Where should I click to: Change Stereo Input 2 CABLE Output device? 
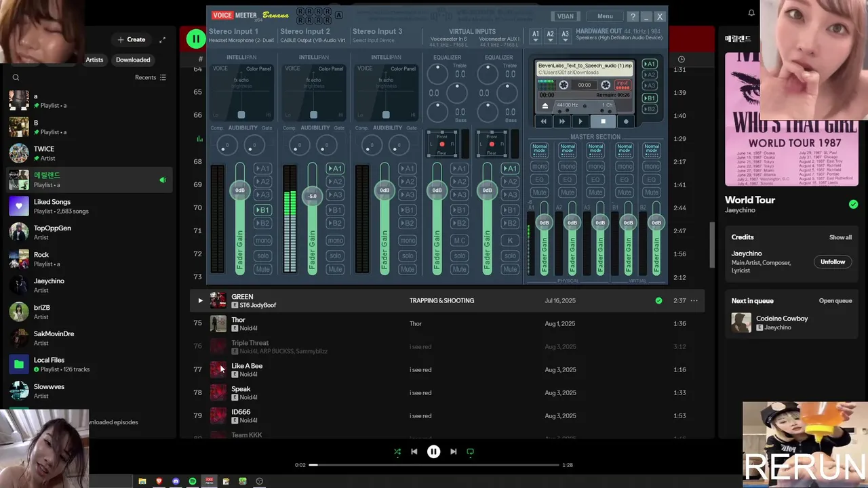pos(313,40)
